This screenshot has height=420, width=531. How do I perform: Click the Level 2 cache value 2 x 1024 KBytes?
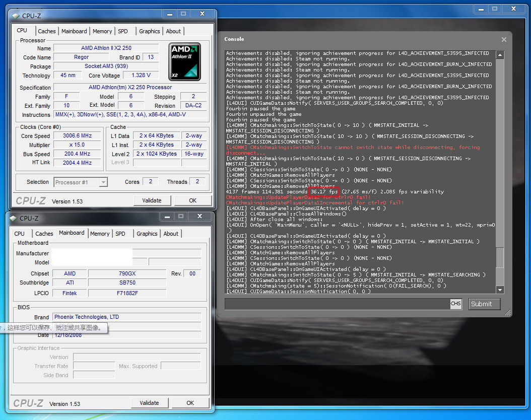pos(157,154)
